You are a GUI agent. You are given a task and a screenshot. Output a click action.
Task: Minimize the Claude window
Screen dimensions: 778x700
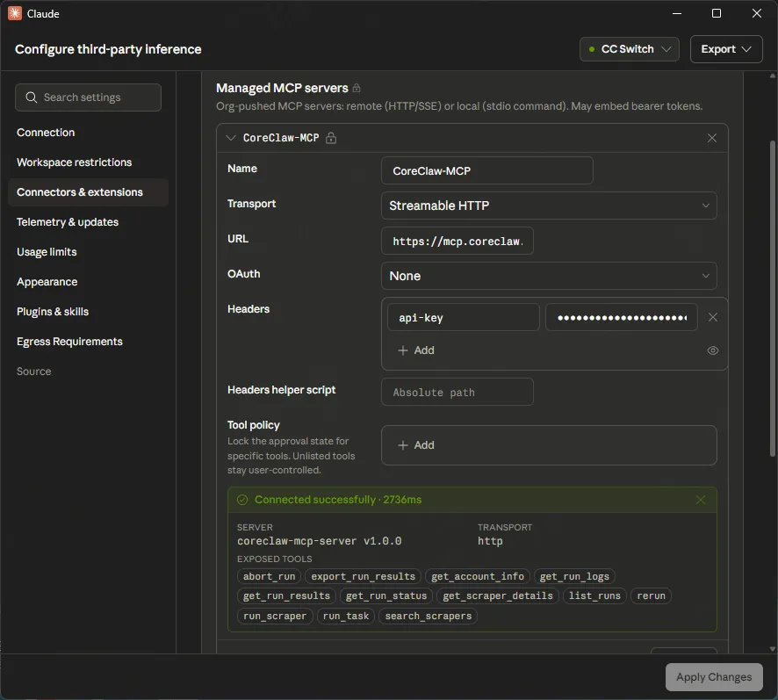(677, 13)
